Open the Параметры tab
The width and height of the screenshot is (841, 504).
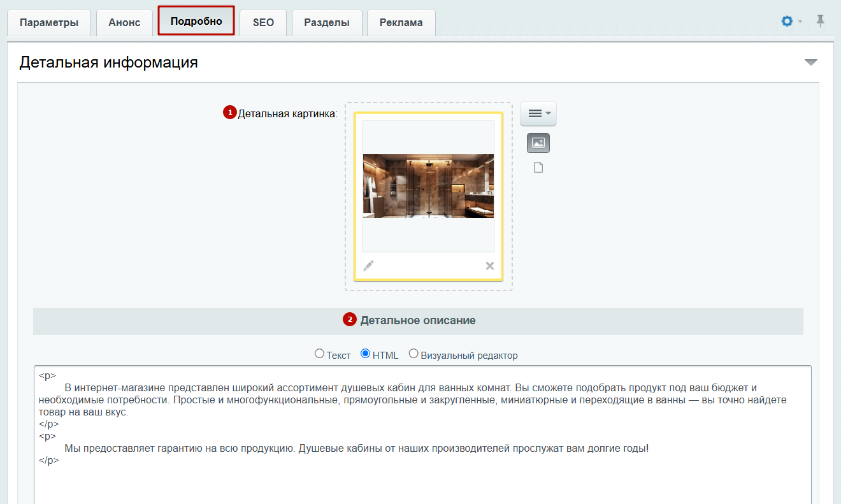click(49, 23)
